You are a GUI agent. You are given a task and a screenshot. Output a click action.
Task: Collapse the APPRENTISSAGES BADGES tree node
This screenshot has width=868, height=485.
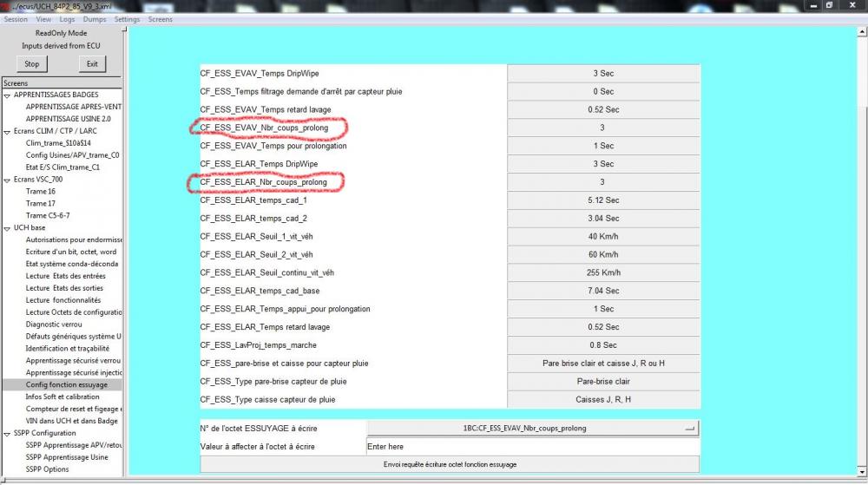pos(7,95)
